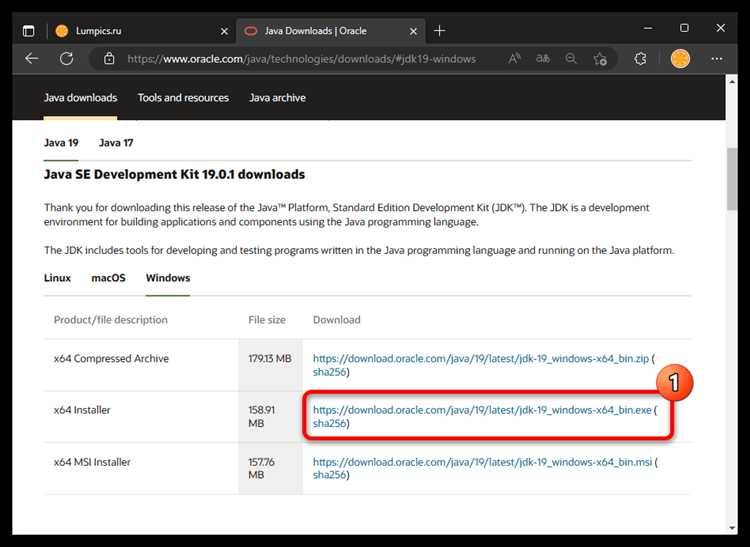This screenshot has width=750, height=547.
Task: Click the address bar URL
Action: tap(301, 59)
